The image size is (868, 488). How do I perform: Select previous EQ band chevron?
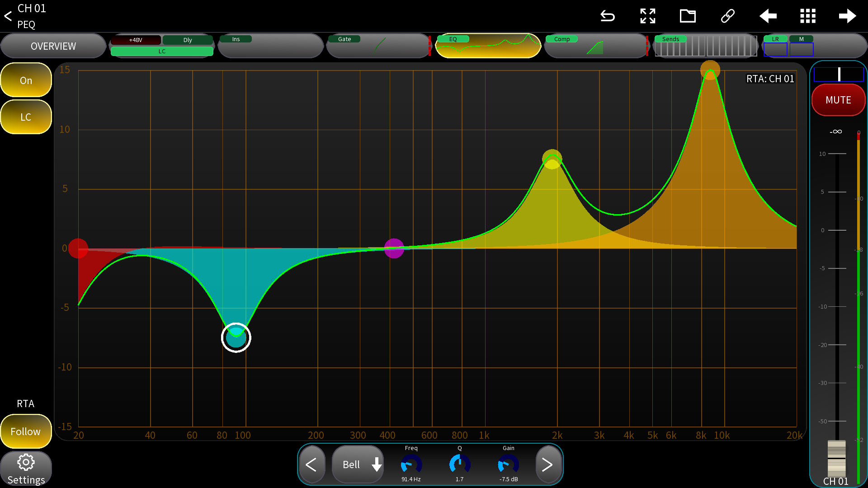[311, 465]
